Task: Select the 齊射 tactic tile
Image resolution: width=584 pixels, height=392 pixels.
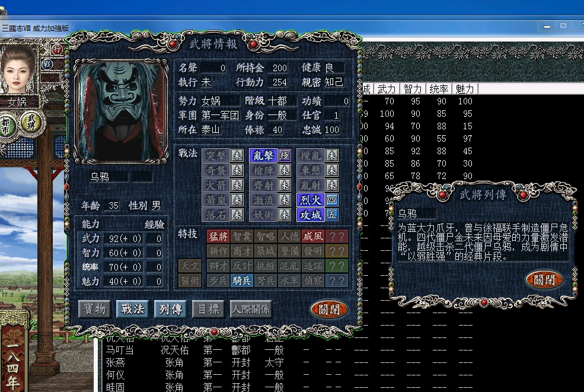Action: point(263,185)
